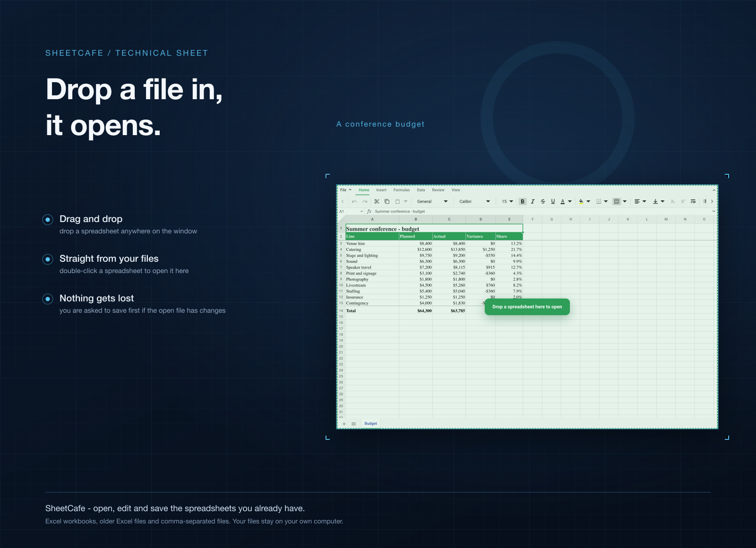Click the 'Speaker travel' cell
Screen dimensions: 756x548
[372, 267]
